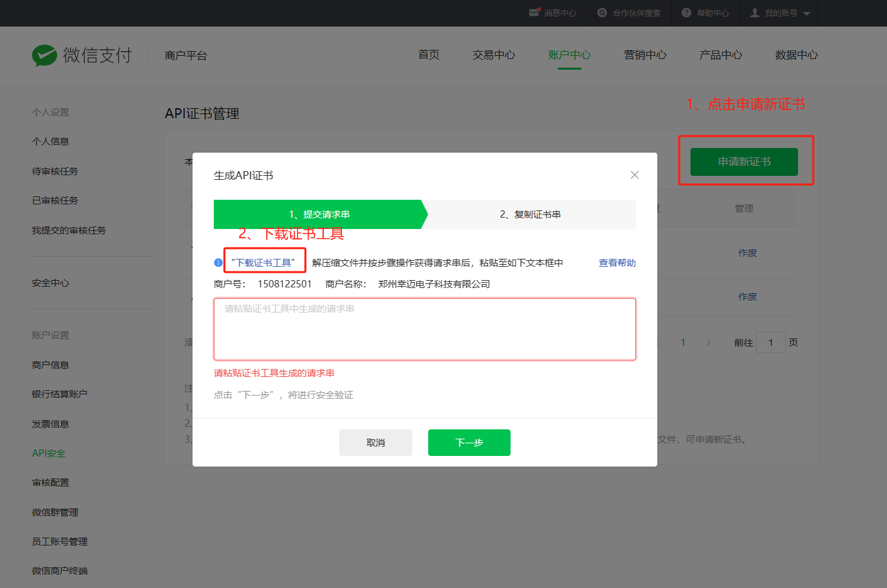Click the 申请新证书 button

tap(744, 162)
